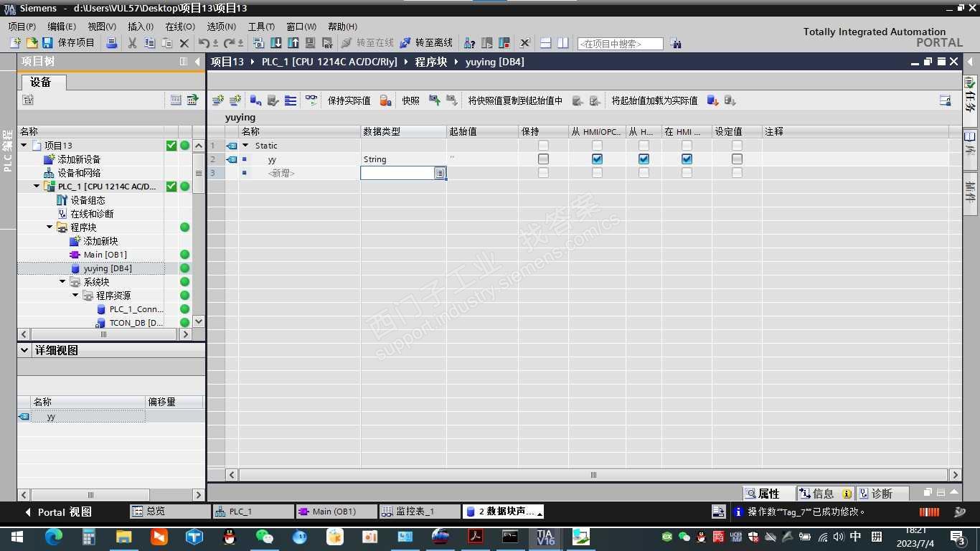Click the New project icon in the toolbar
The height and width of the screenshot is (551, 980).
[x=14, y=43]
